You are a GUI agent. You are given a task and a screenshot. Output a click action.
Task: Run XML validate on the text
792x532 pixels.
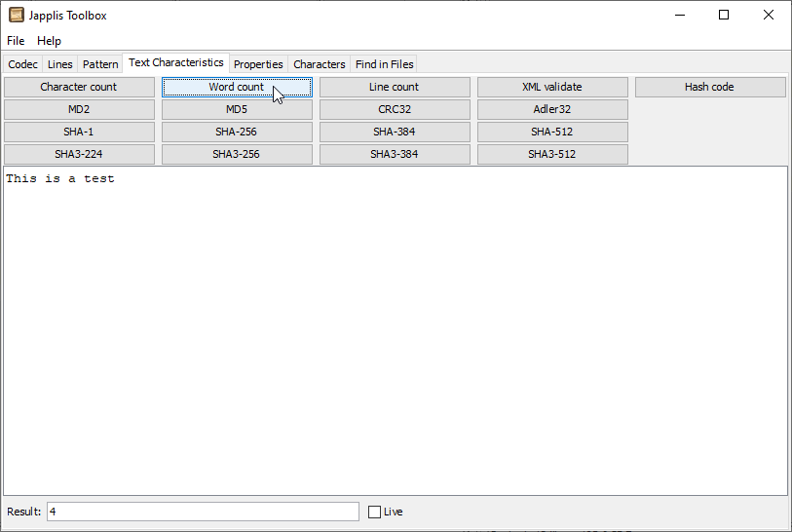click(552, 87)
